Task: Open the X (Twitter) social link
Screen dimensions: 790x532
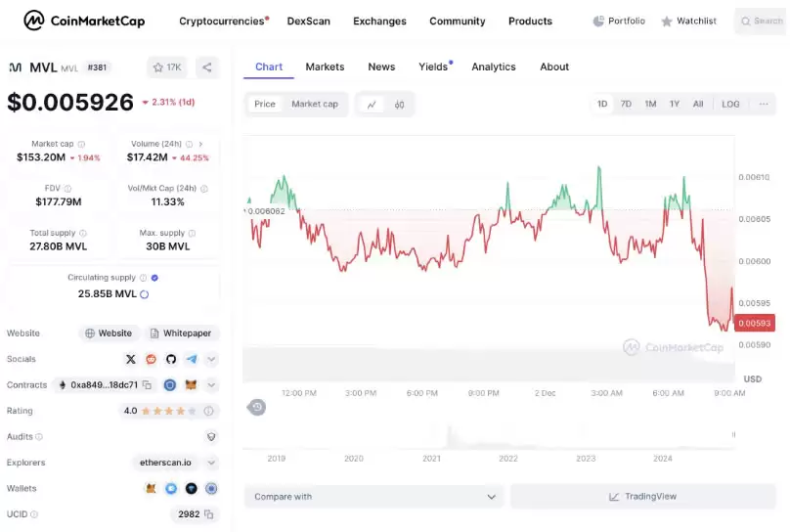Action: 131,359
